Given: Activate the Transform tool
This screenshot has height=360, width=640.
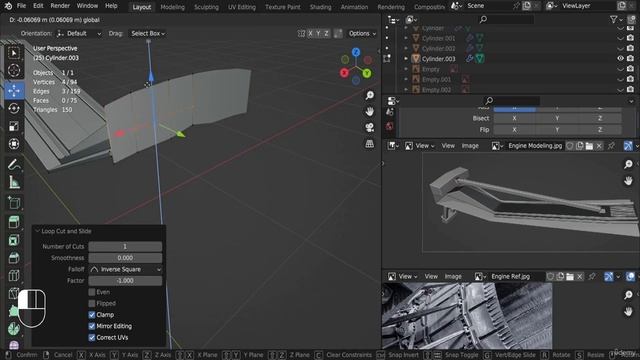Looking at the screenshot, I should point(14,144).
